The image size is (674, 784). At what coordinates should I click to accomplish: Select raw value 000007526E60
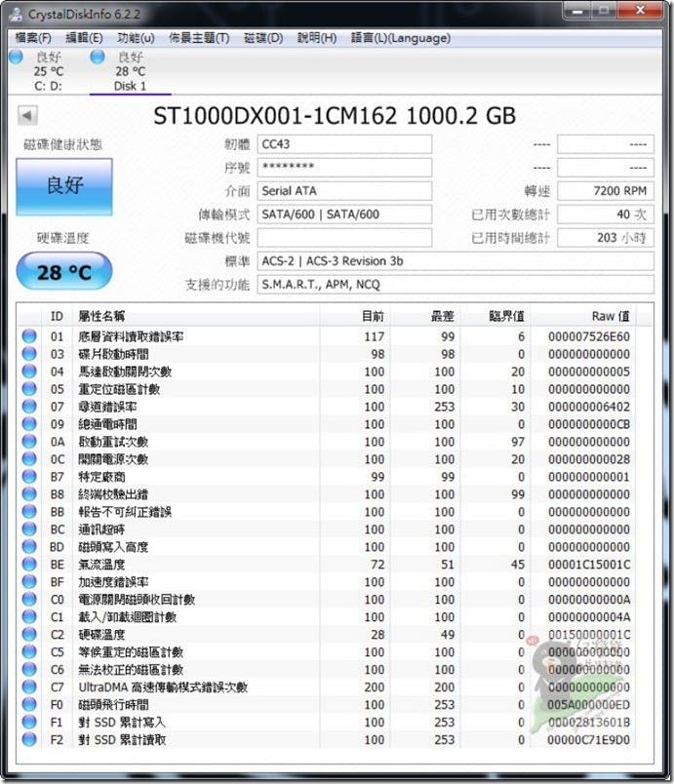click(589, 336)
